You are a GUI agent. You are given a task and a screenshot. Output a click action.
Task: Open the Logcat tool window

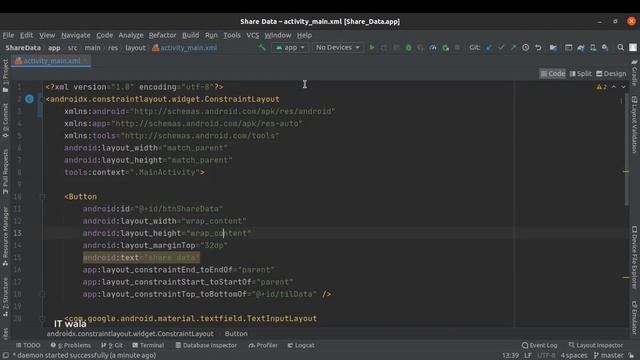301,345
